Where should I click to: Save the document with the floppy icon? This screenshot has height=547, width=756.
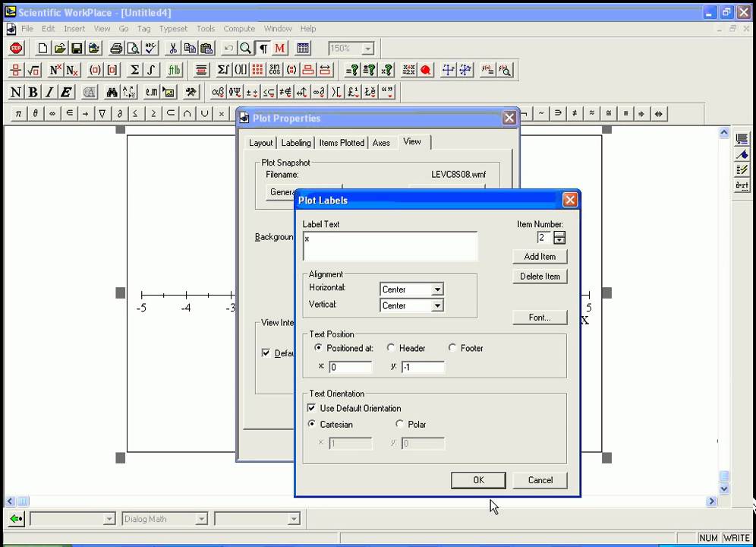coord(77,49)
